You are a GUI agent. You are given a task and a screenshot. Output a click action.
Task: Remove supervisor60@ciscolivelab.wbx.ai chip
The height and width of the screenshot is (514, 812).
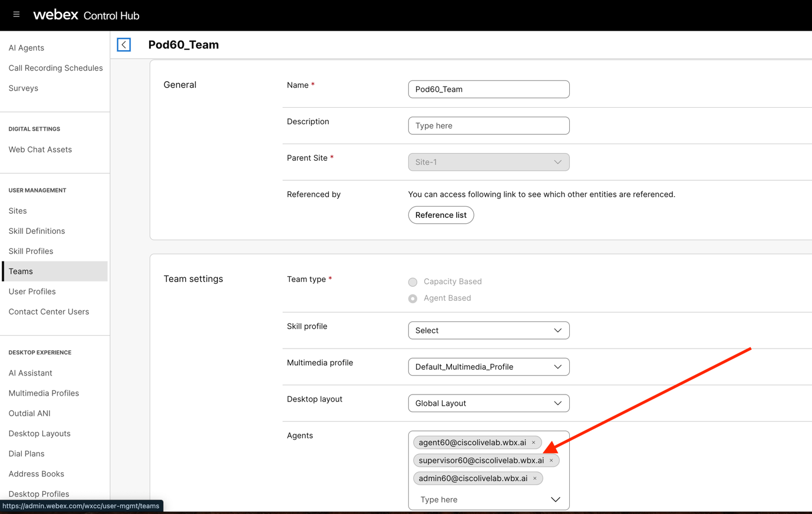(x=552, y=460)
